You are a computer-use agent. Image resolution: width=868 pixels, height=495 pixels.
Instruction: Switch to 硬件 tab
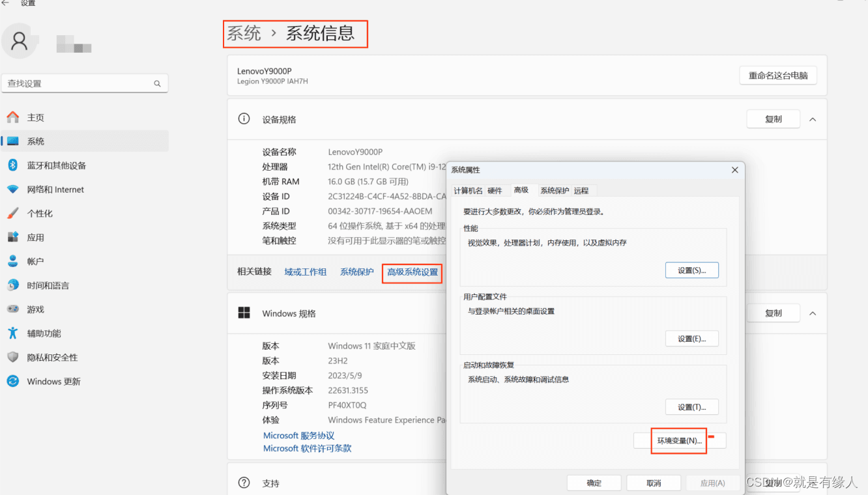(495, 190)
